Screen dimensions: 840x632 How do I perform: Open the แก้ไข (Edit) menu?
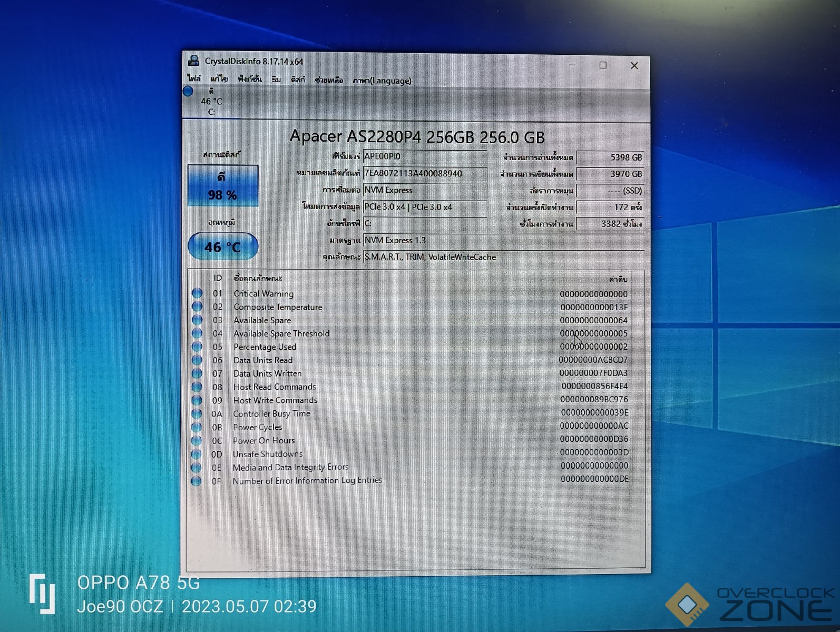point(219,78)
